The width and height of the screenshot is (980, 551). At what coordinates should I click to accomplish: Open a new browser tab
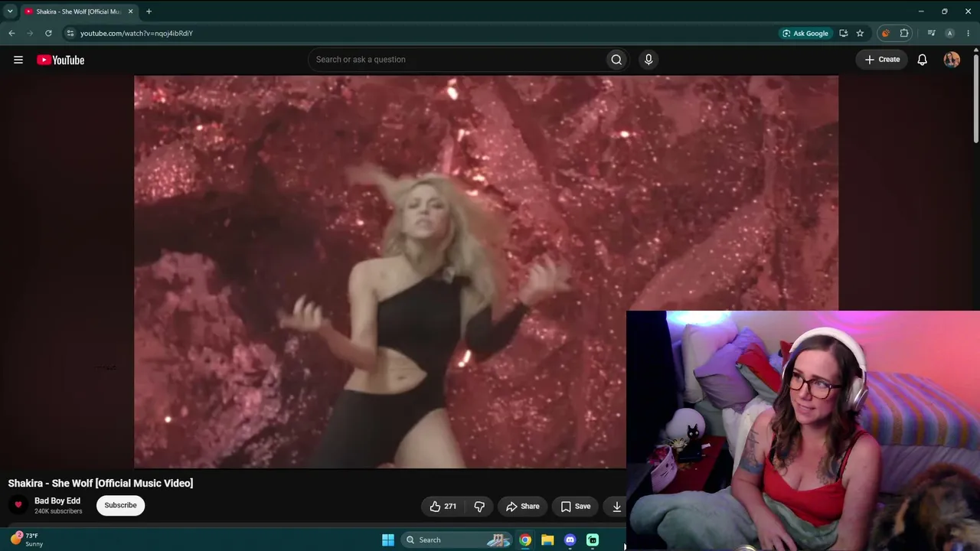(149, 11)
